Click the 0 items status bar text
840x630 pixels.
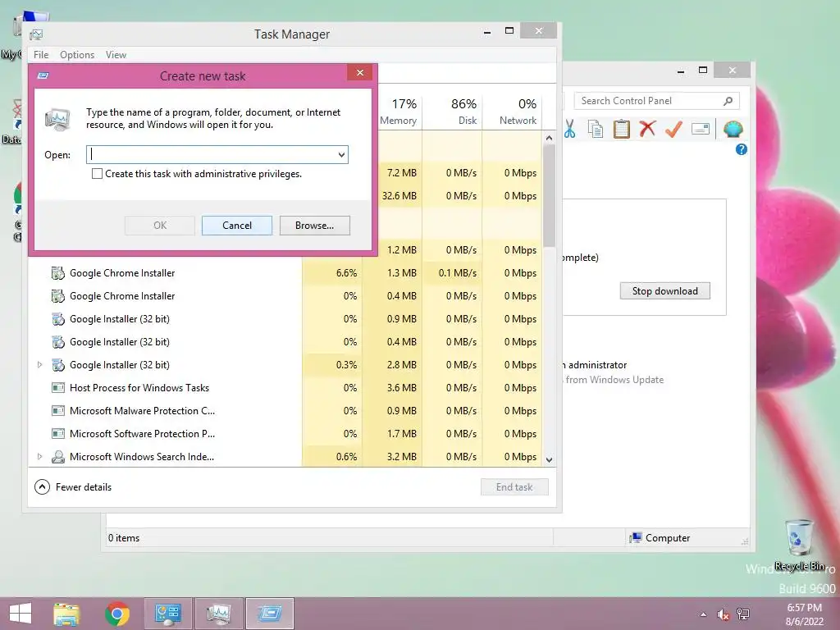124,538
